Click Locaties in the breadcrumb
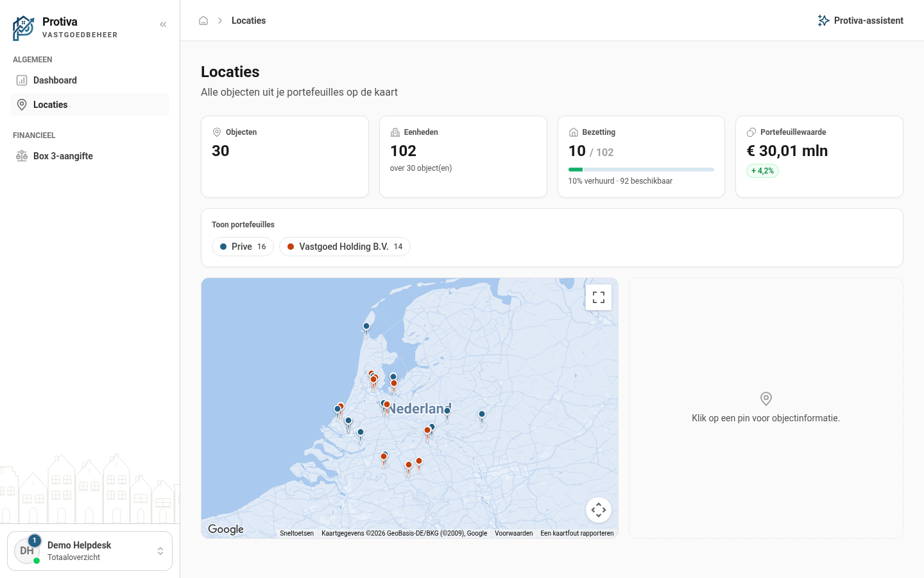This screenshot has width=924, height=578. click(x=248, y=21)
